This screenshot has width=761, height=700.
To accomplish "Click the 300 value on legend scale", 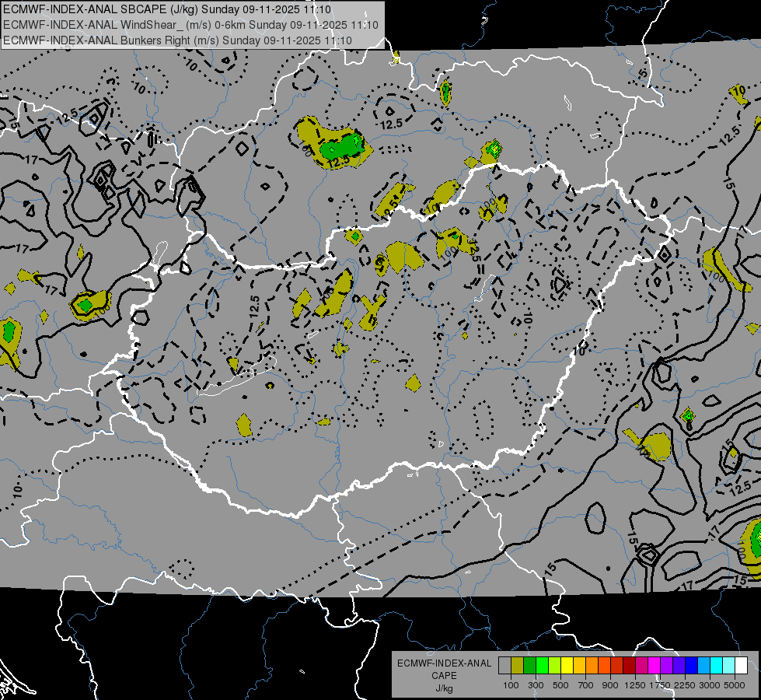I will point(536,685).
